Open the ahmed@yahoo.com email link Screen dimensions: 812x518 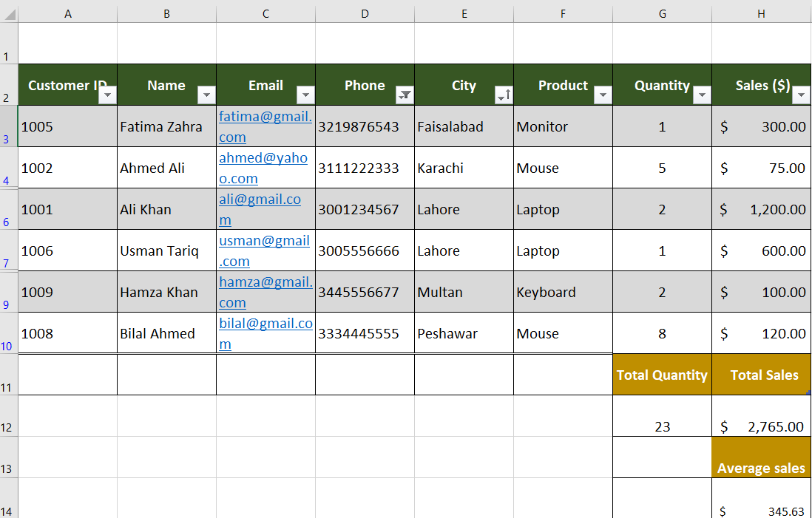(x=263, y=168)
